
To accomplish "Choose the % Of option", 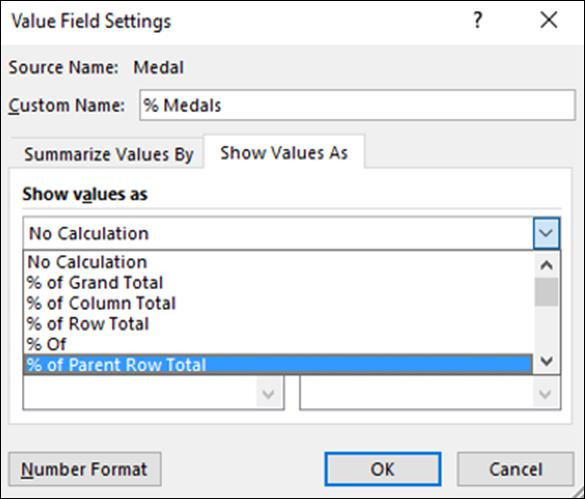I will coord(278,344).
